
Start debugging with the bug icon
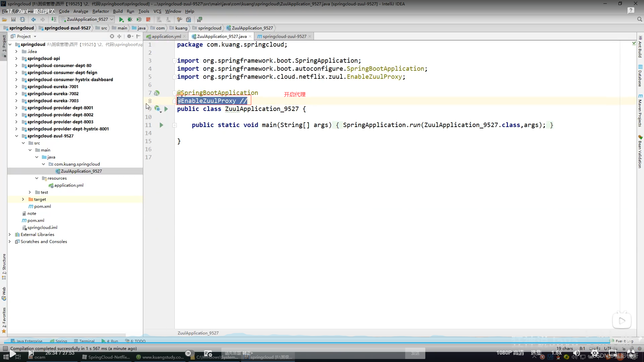(130, 19)
